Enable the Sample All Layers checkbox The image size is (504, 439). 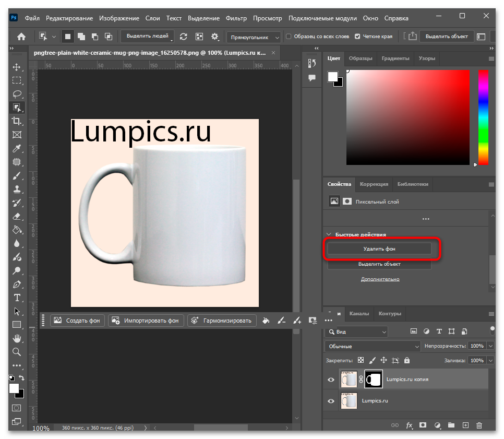click(x=289, y=37)
